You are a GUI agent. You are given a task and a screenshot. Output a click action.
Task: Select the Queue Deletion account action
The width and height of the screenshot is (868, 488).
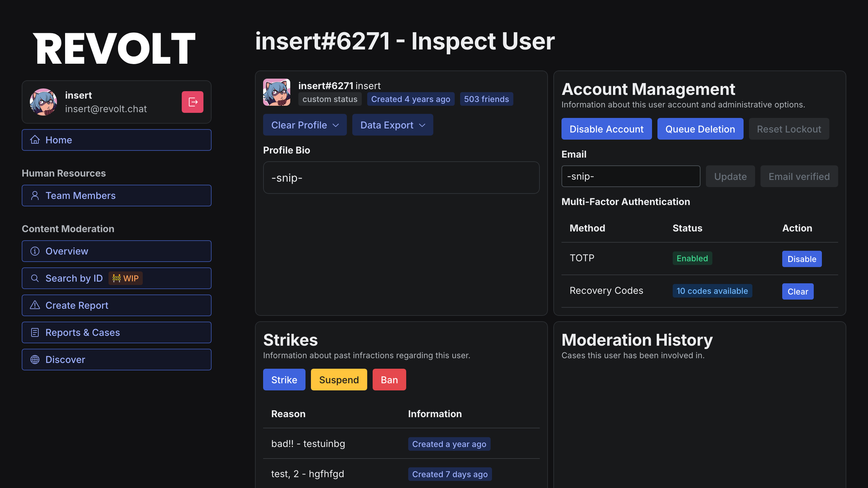[x=699, y=129]
